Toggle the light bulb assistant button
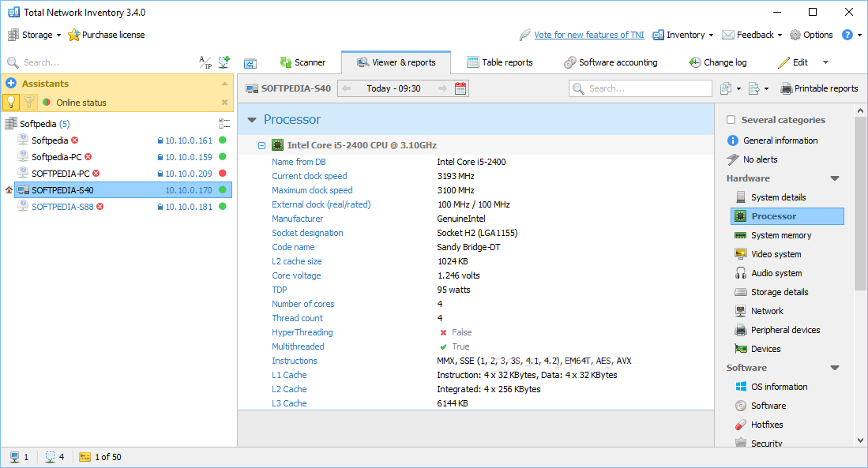Screen dimensions: 868x468 point(11,103)
